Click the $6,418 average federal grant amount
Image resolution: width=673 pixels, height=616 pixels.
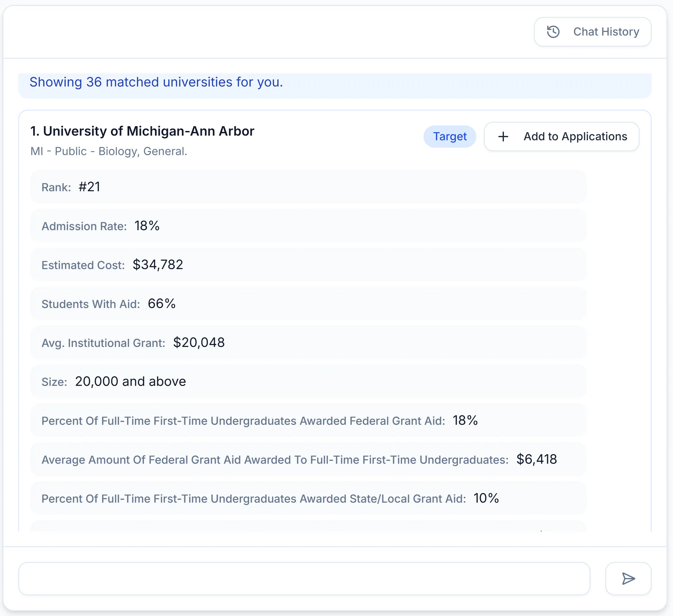(x=536, y=459)
